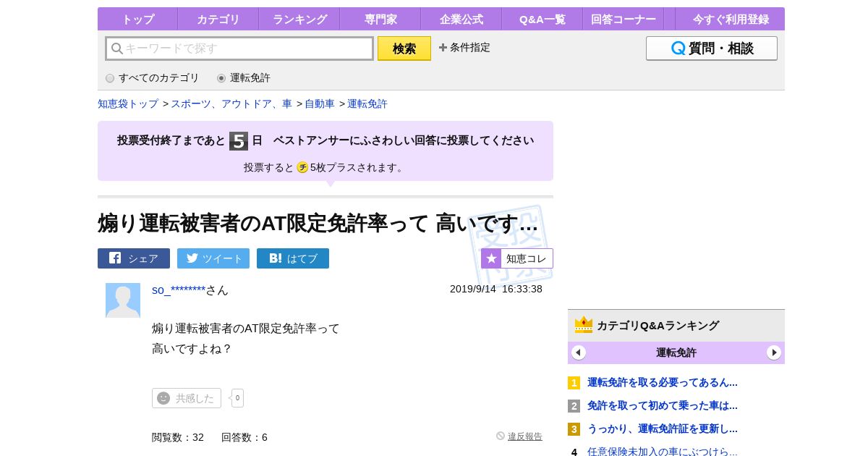Image resolution: width=868 pixels, height=456 pixels.
Task: Click the 運転免許 ranking category label
Action: pyautogui.click(x=676, y=352)
